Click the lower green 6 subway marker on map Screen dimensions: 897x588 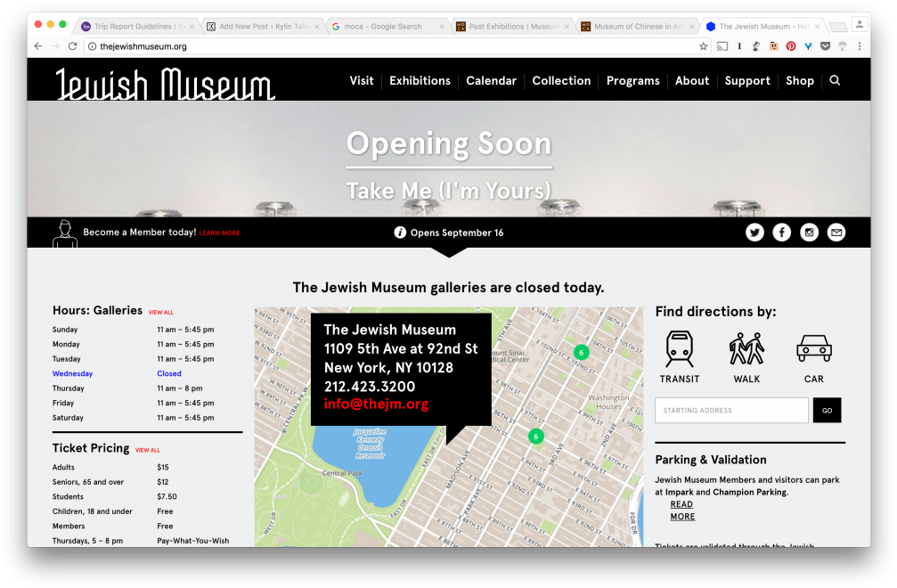[535, 437]
